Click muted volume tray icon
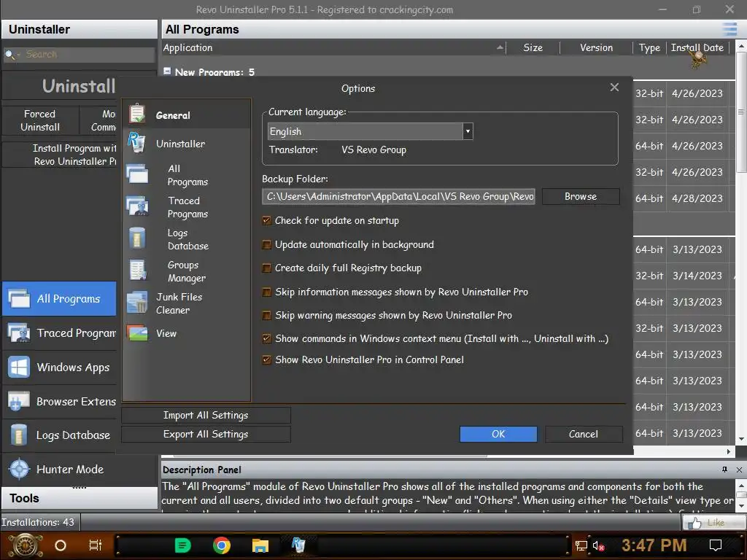The width and height of the screenshot is (747, 560). click(598, 545)
